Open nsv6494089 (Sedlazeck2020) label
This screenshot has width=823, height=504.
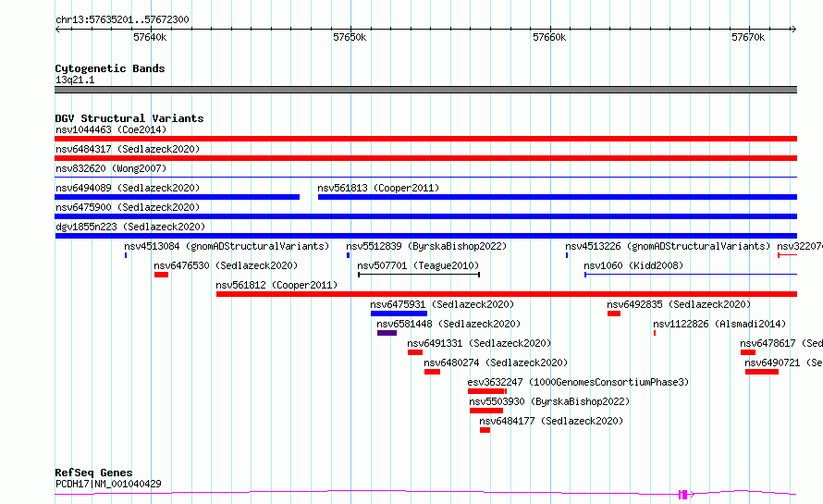128,188
